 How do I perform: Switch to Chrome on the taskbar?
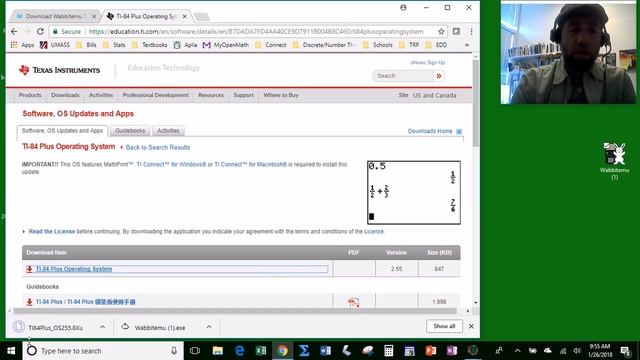pos(282,351)
